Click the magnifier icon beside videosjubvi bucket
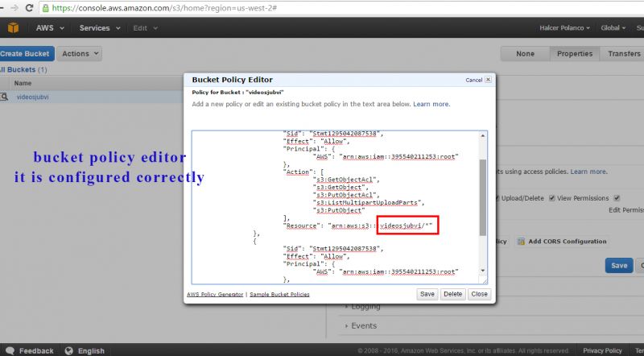The image size is (644, 356). [x=4, y=97]
